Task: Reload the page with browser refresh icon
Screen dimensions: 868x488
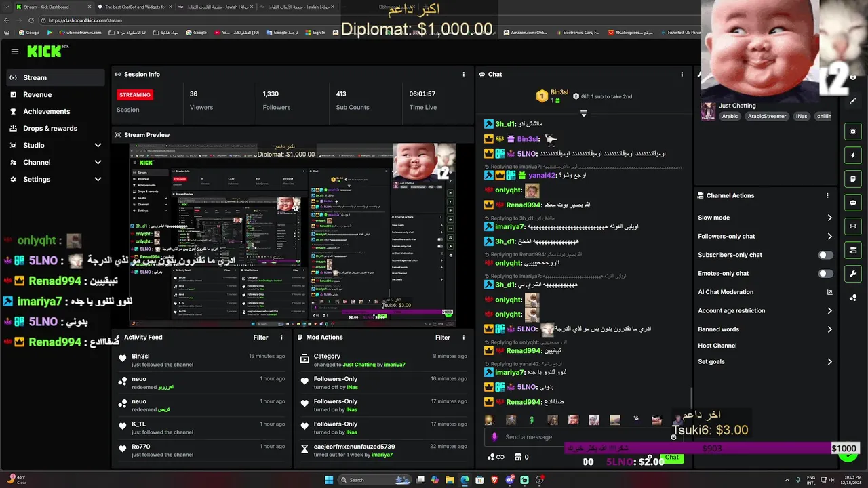Action: click(x=31, y=20)
